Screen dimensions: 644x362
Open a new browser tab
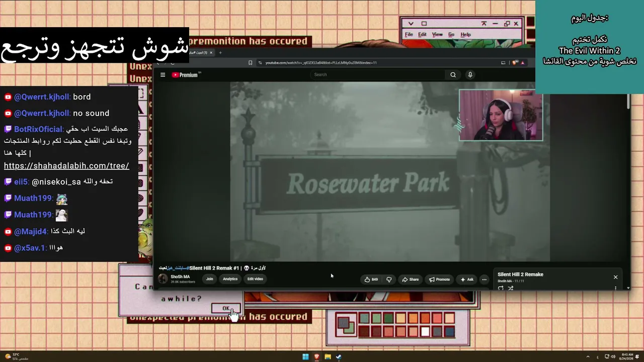click(x=220, y=53)
